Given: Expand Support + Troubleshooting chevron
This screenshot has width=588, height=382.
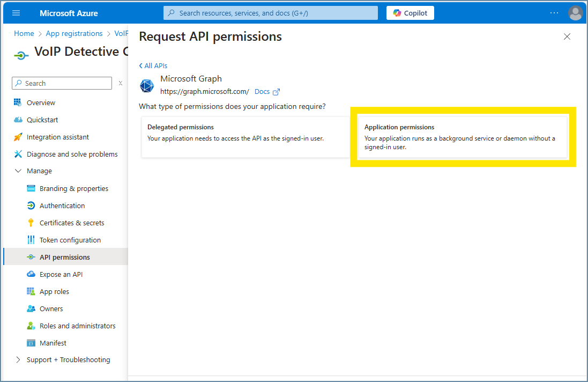Looking at the screenshot, I should [x=18, y=359].
